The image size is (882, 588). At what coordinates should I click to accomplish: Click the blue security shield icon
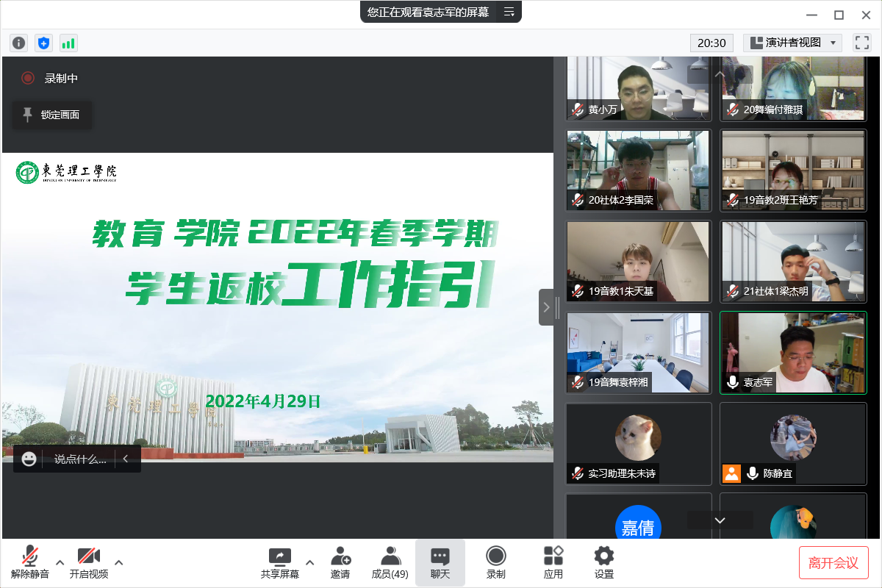(43, 43)
